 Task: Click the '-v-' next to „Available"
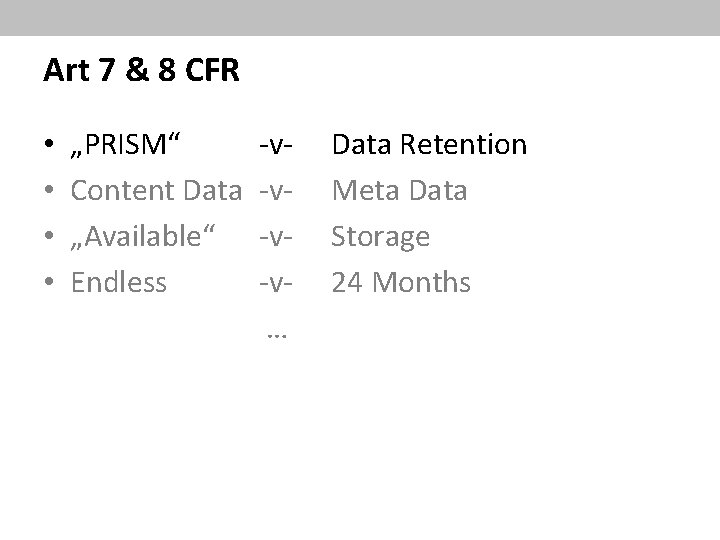click(276, 238)
